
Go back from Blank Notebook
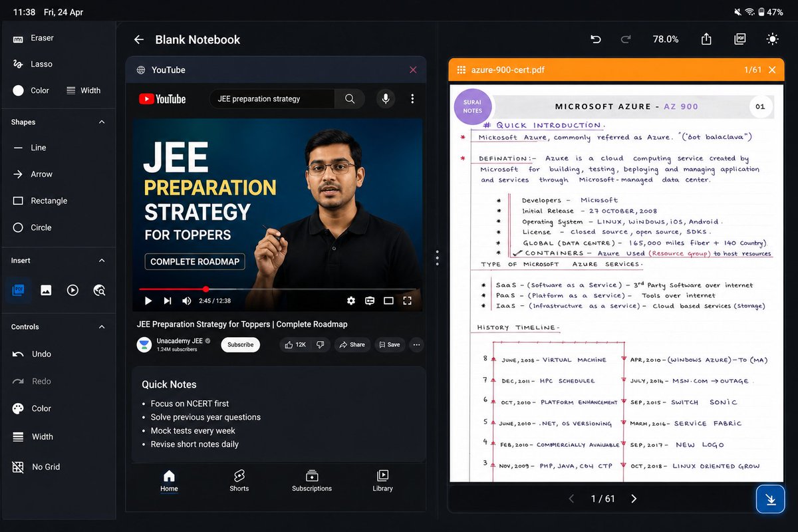tap(138, 40)
